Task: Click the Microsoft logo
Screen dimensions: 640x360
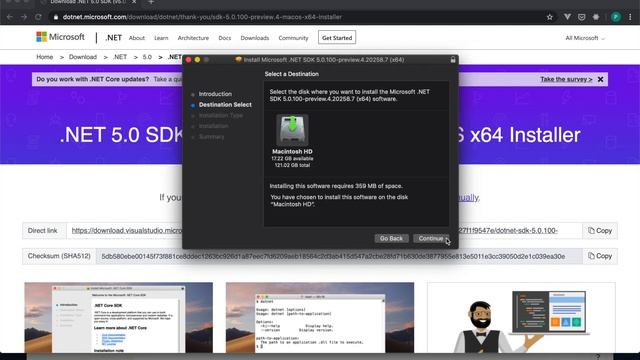Action: tap(60, 37)
